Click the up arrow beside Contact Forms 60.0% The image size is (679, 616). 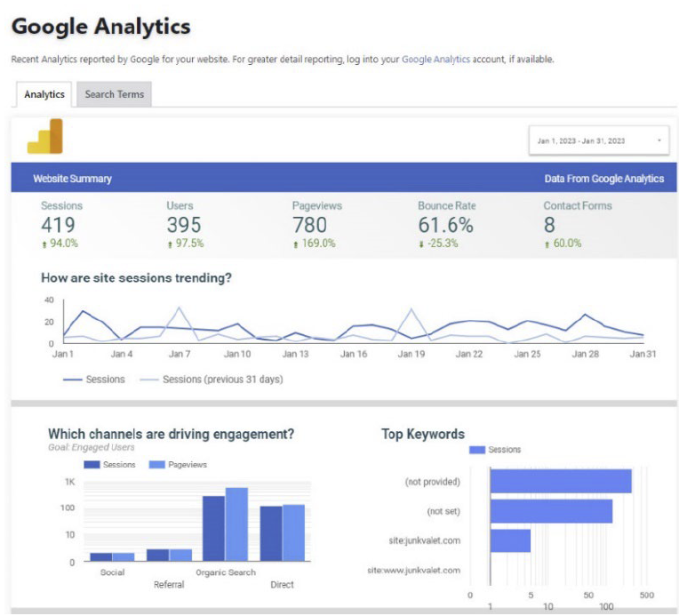click(x=547, y=244)
